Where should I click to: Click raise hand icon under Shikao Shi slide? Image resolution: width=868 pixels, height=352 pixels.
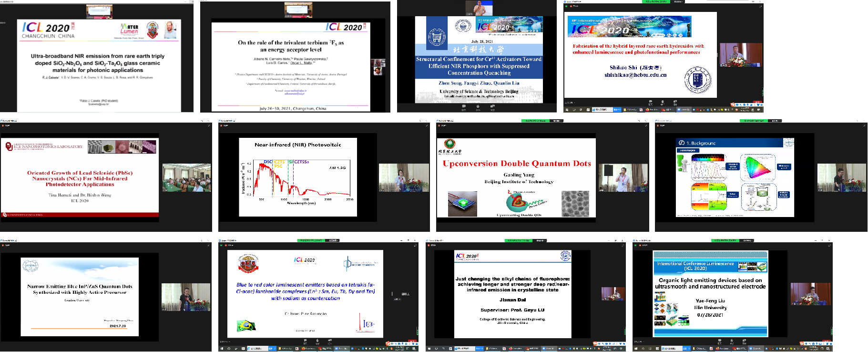pos(663,102)
